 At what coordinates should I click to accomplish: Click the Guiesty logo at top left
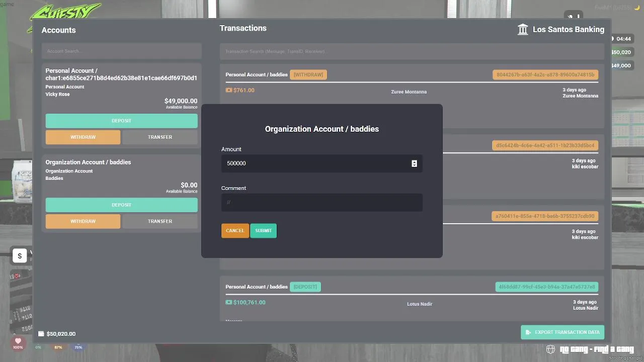point(64,12)
